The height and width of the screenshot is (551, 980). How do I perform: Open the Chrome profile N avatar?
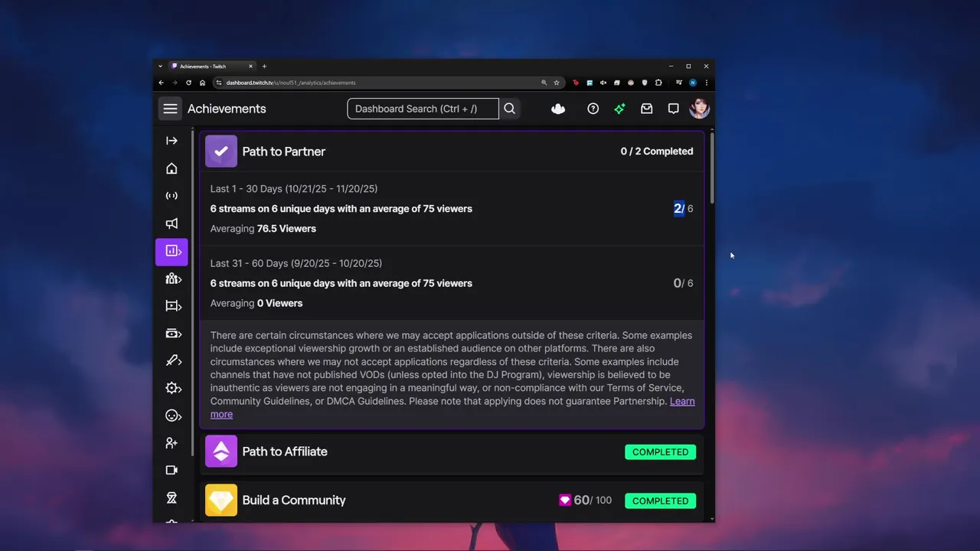(692, 83)
